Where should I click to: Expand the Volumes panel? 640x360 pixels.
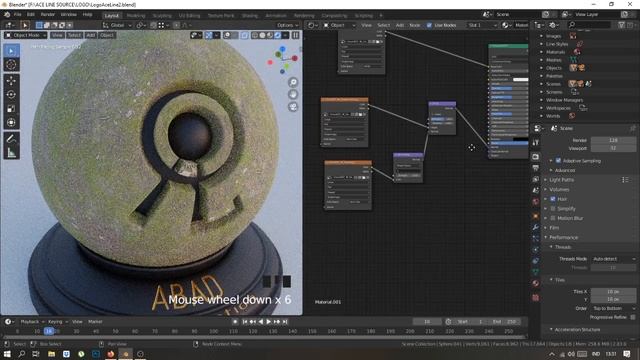click(x=559, y=189)
